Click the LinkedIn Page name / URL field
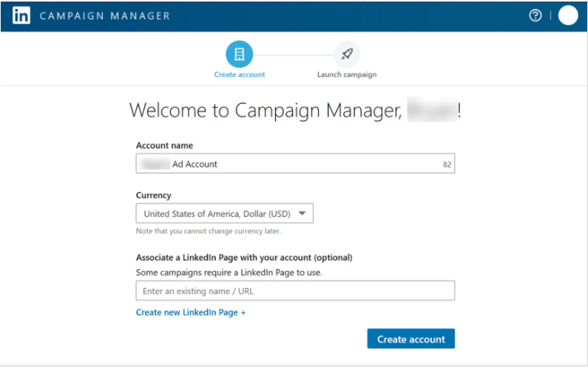Viewport: 588px width, 369px height. [x=295, y=291]
